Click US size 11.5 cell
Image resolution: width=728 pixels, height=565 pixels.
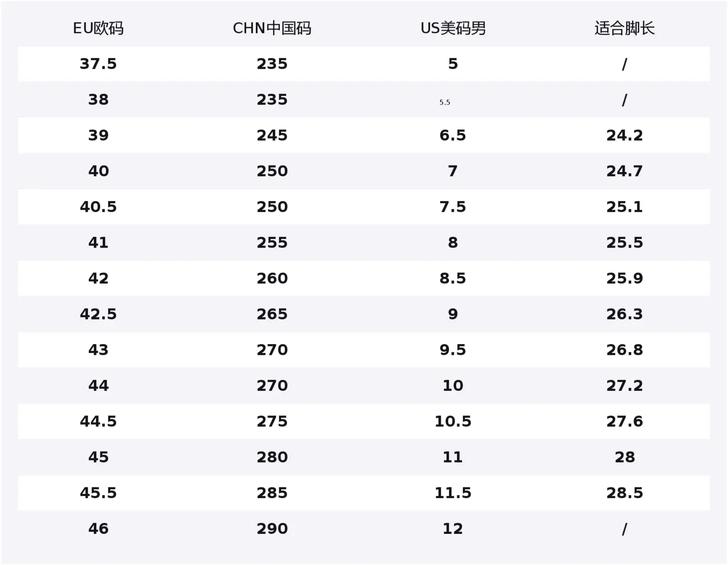click(453, 493)
